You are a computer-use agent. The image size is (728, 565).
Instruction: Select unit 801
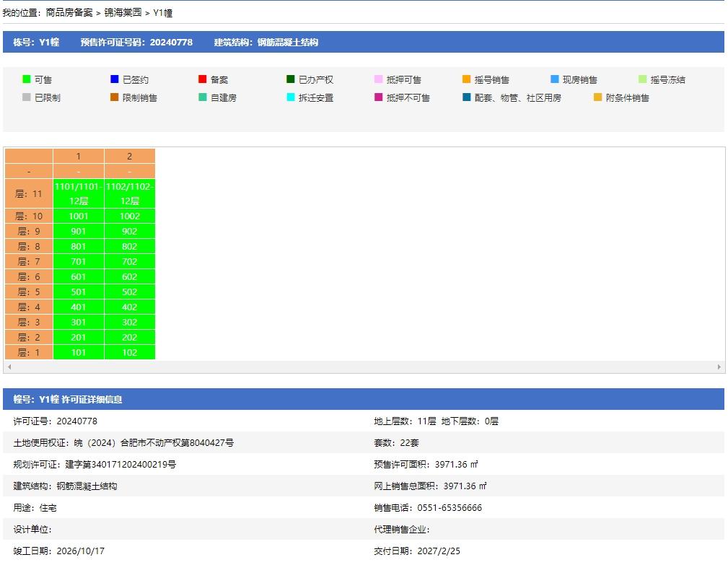click(79, 247)
